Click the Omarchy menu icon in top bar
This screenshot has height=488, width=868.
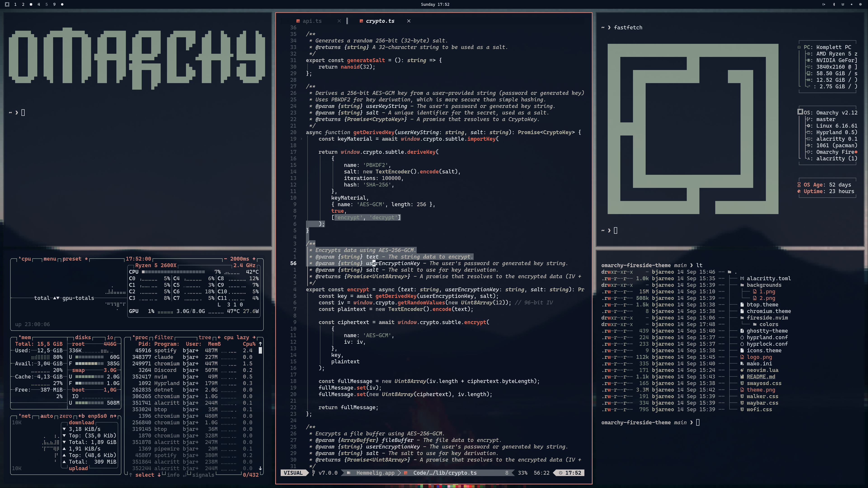pos(7,4)
